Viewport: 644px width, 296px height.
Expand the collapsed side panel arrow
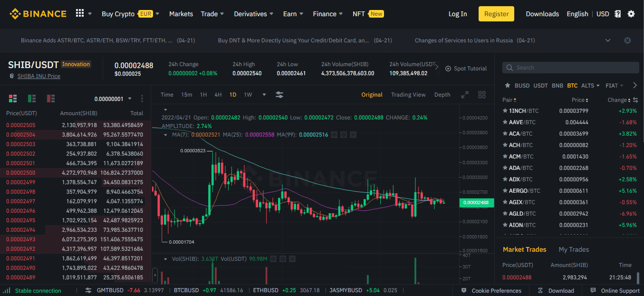tap(154, 276)
